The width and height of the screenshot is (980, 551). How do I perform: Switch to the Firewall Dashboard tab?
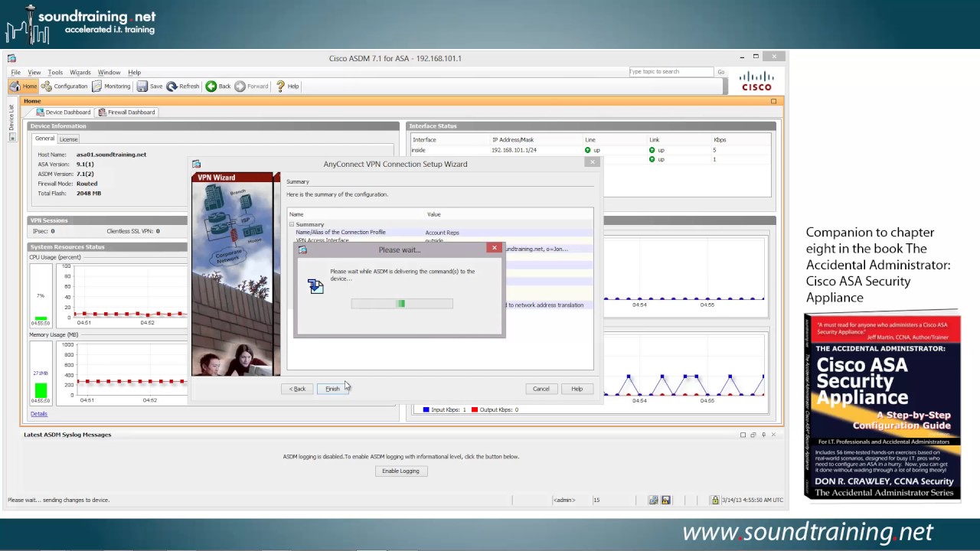coord(126,112)
